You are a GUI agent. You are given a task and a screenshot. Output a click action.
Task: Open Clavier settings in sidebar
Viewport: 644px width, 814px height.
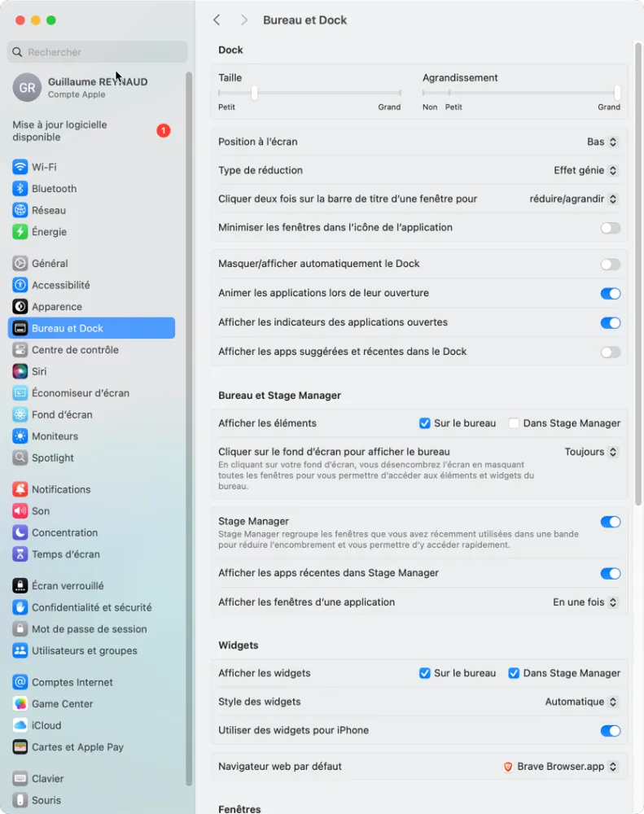(91, 779)
